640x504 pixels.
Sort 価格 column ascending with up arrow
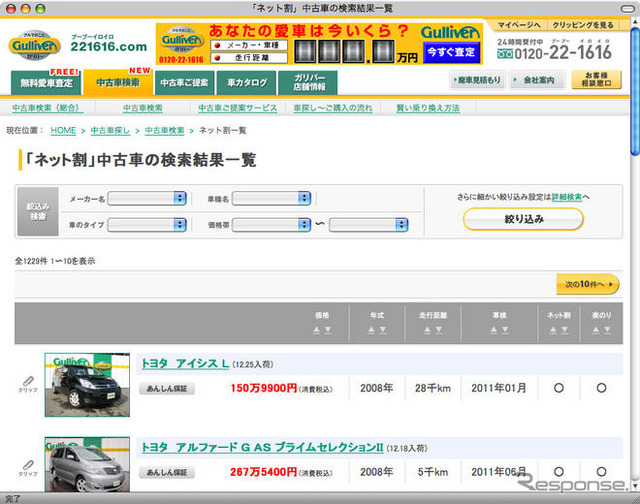(x=316, y=330)
